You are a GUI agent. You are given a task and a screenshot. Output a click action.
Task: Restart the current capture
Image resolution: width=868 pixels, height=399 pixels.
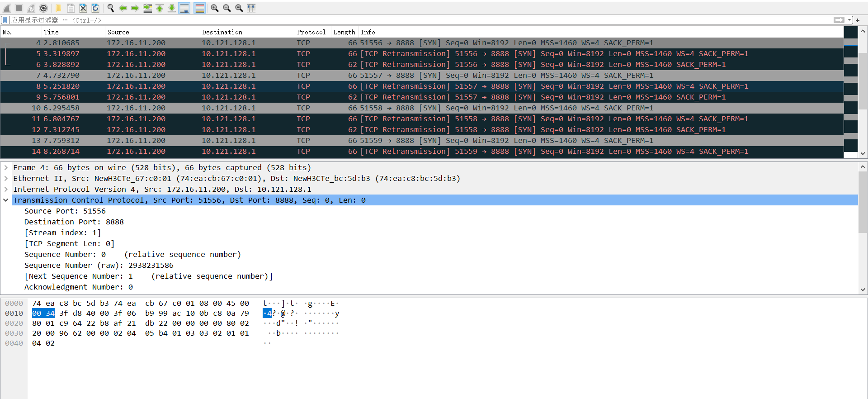(31, 8)
